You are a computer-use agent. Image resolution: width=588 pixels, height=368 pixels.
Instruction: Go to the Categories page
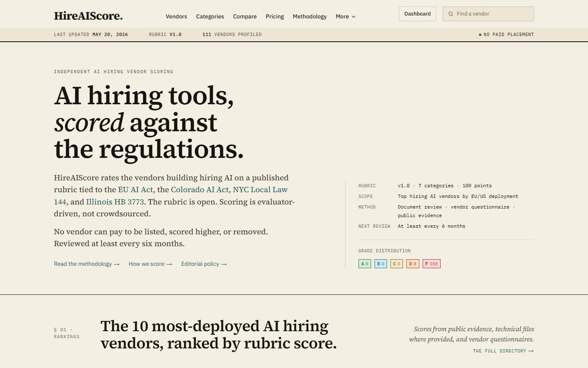pos(210,16)
